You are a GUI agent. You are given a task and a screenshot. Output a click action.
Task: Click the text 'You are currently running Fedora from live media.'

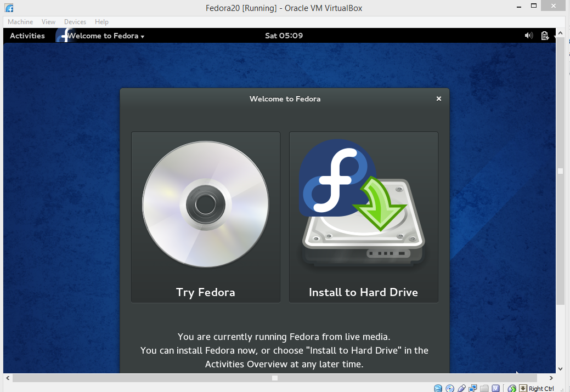click(284, 337)
